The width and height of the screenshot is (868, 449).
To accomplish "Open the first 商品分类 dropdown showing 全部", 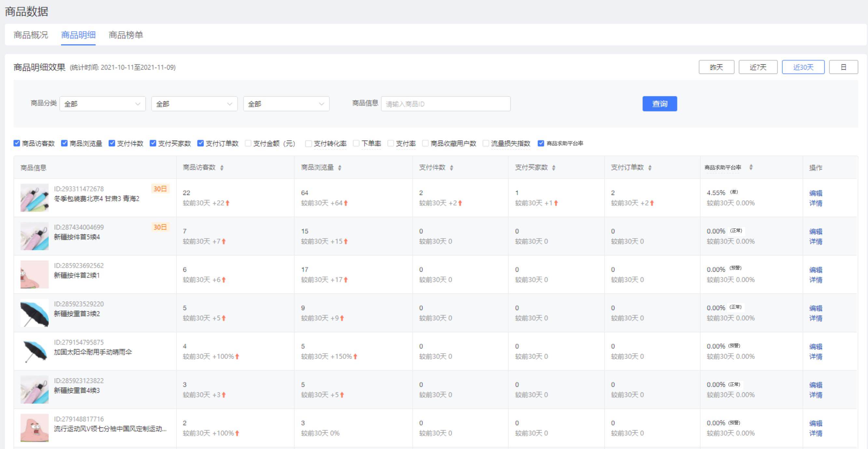I will (102, 104).
